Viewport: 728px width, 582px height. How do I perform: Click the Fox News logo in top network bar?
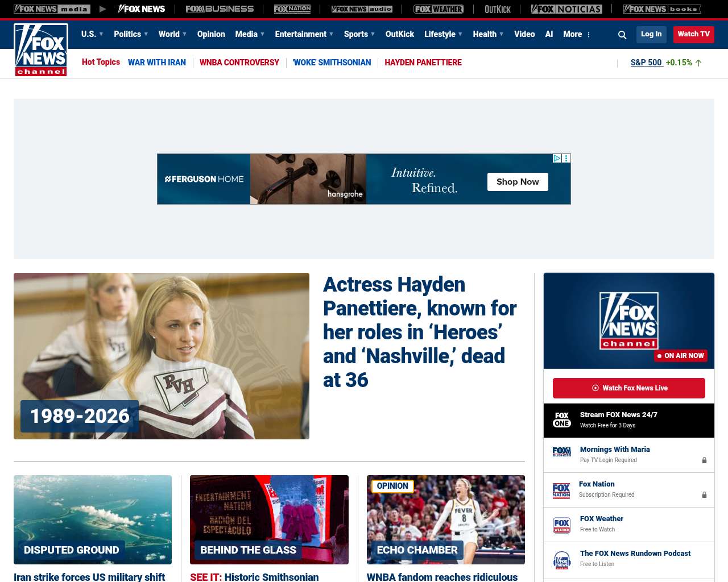(x=142, y=9)
